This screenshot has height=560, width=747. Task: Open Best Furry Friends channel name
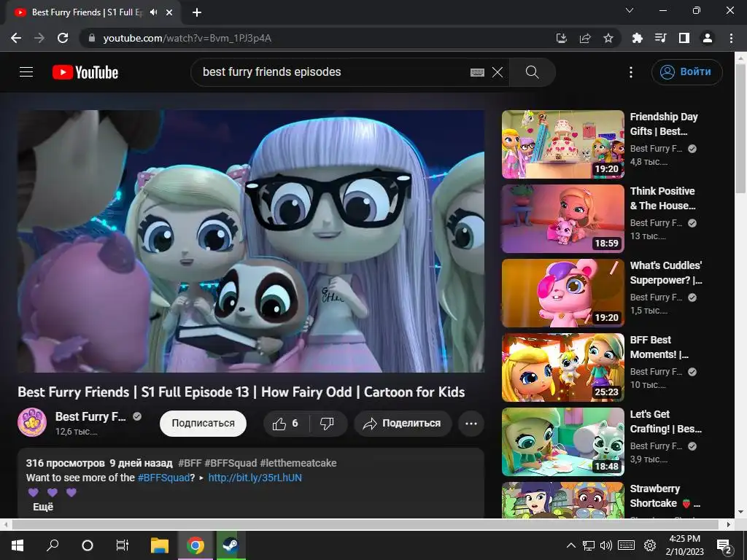coord(90,416)
